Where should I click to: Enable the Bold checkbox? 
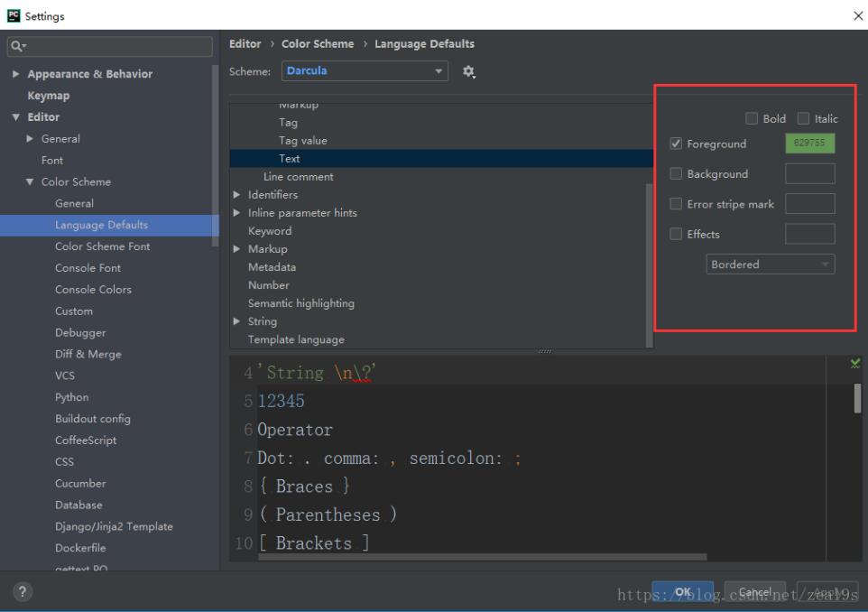point(752,118)
